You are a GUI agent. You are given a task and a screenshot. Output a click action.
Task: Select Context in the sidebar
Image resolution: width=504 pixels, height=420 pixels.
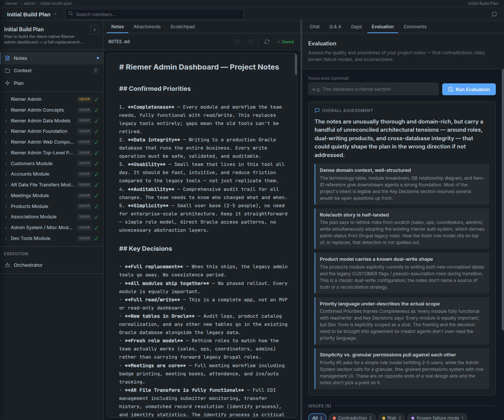(52, 70)
